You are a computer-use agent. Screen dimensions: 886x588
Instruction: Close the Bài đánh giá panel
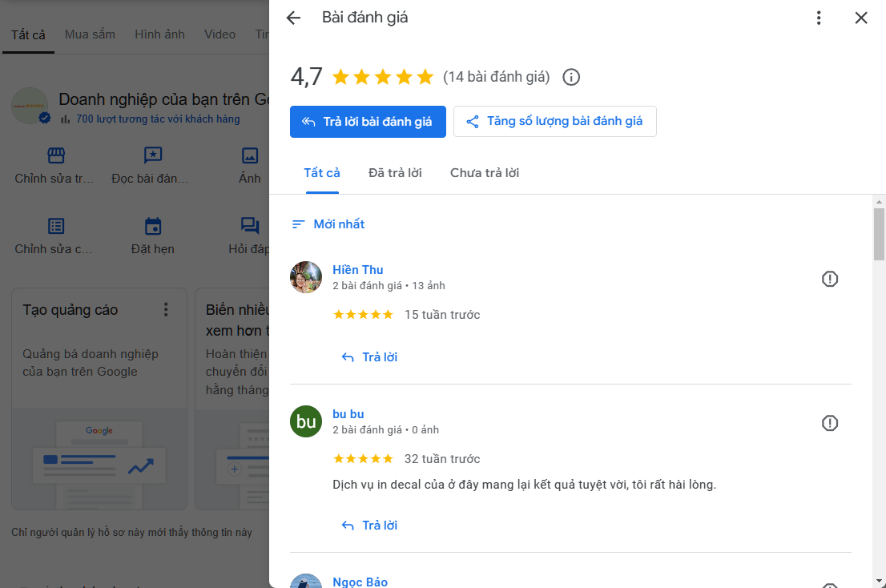click(x=861, y=18)
